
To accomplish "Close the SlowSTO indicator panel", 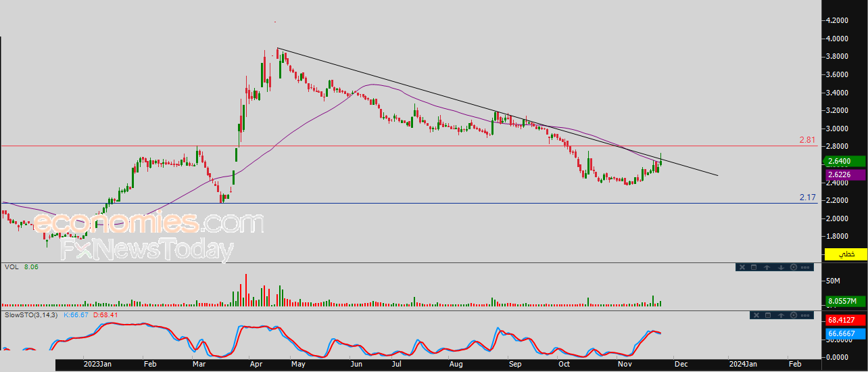I will point(756,315).
